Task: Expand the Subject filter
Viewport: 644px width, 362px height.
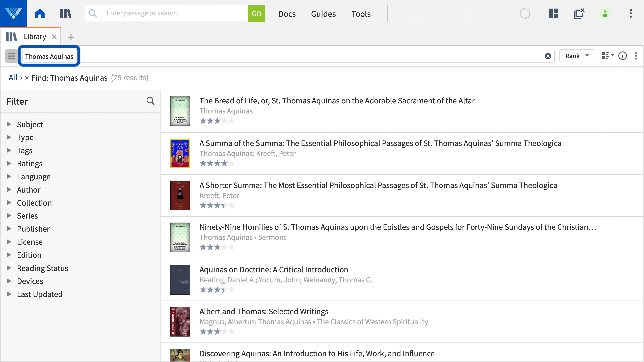Action: click(x=9, y=124)
